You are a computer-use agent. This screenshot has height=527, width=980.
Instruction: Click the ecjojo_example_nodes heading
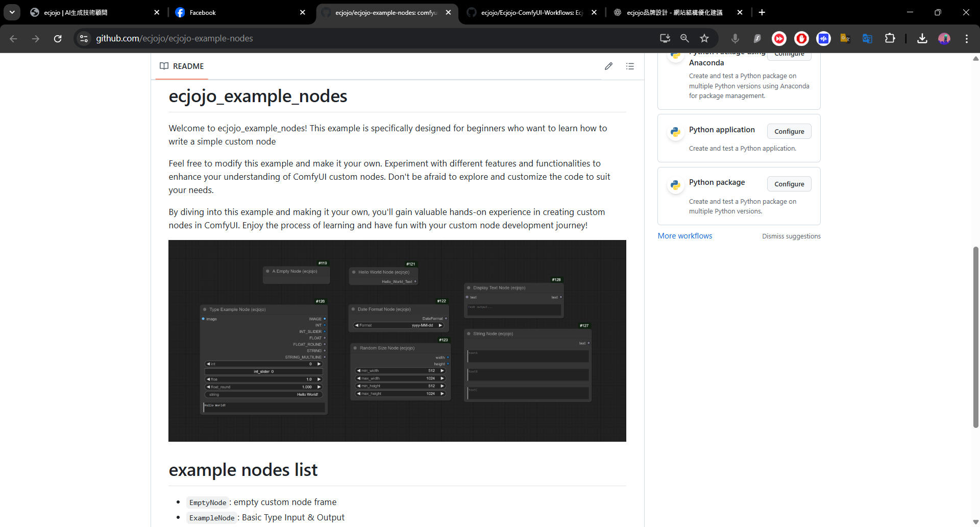point(258,97)
